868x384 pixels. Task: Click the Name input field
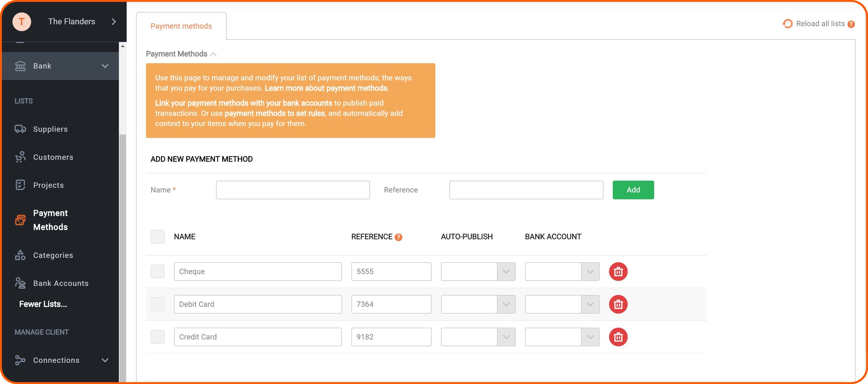[x=292, y=189]
